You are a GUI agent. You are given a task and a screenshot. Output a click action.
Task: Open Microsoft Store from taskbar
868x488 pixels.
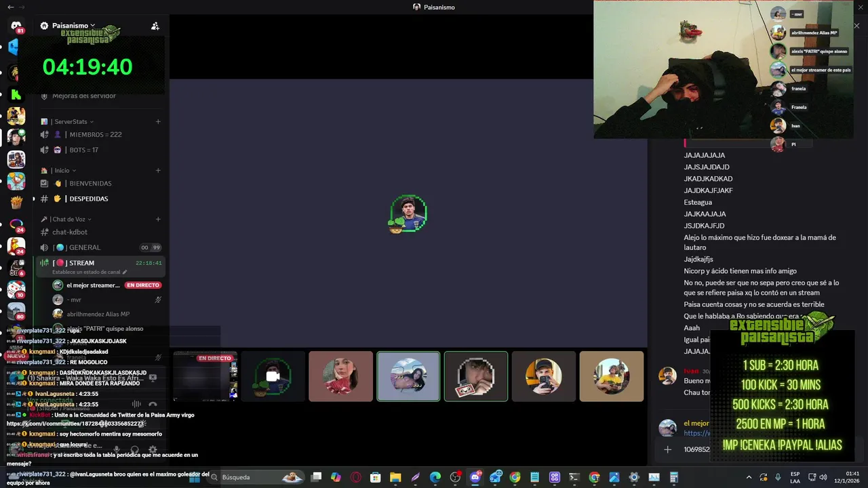pyautogui.click(x=376, y=477)
